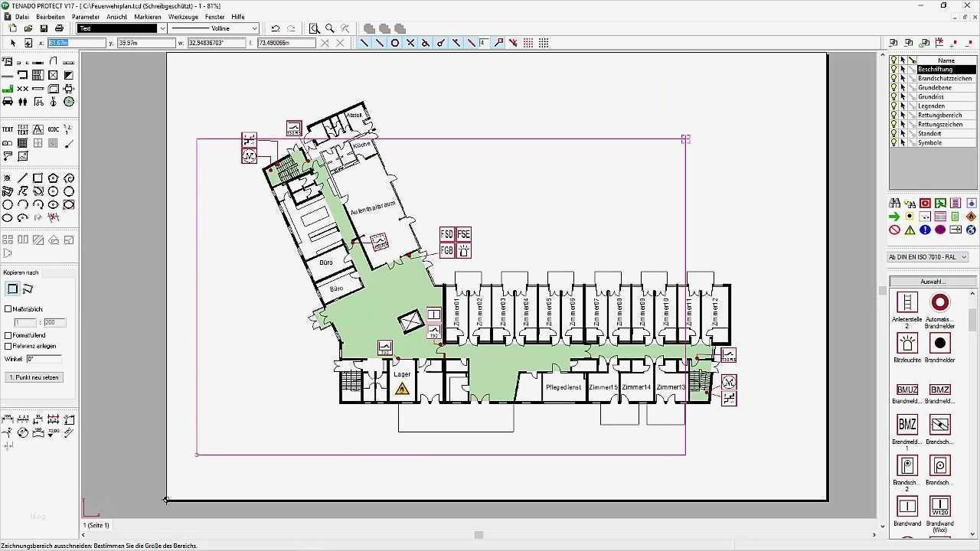Pick the blue mandatory sign category
This screenshot has height=551, width=980.
pyautogui.click(x=925, y=230)
